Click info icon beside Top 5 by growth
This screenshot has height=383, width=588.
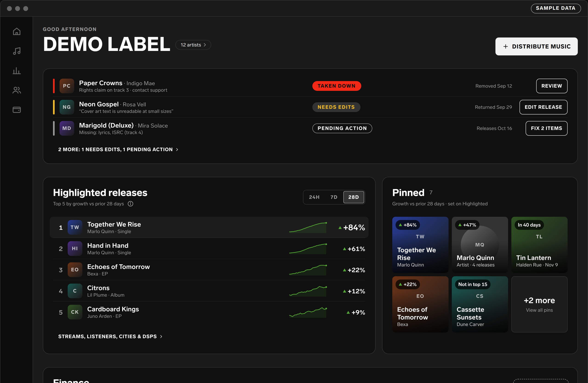[x=130, y=204]
